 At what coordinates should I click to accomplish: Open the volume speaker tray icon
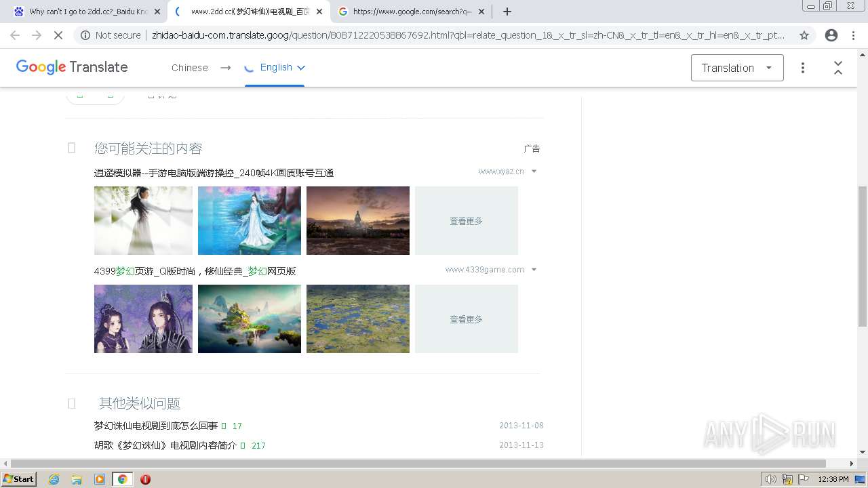[x=771, y=479]
